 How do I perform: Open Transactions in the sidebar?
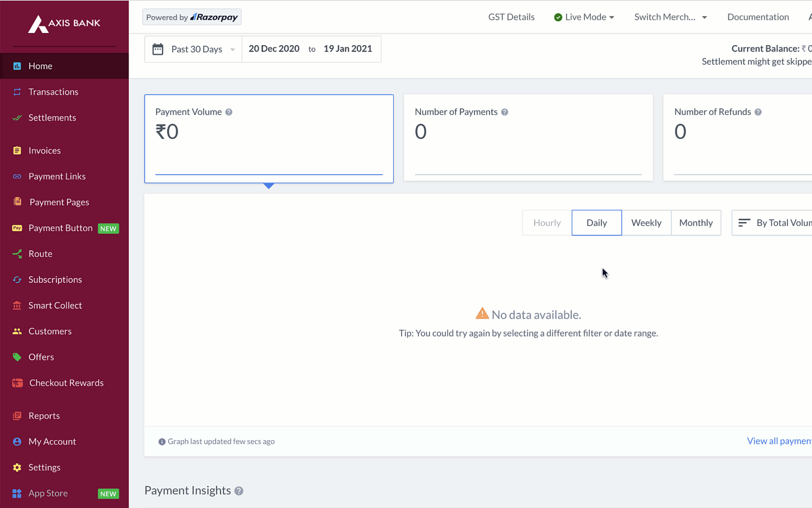pyautogui.click(x=53, y=92)
